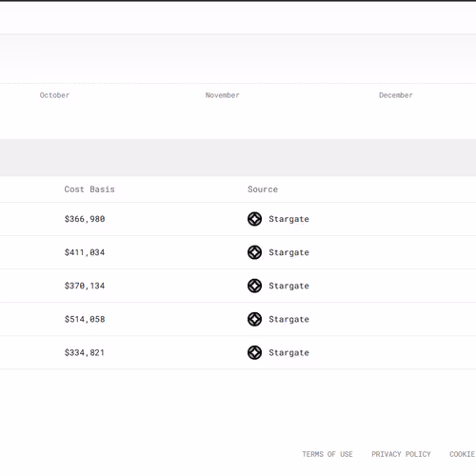
Task: Sort by Source column header
Action: (x=263, y=189)
